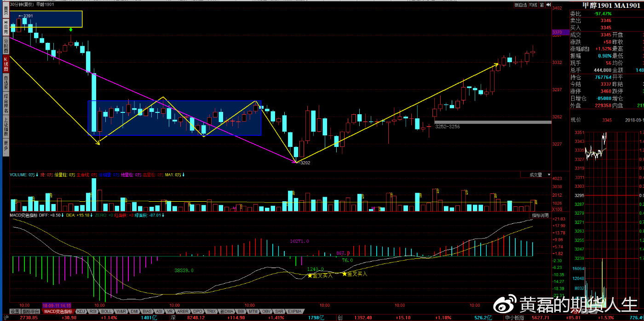Select the RSI indicator tab

click(93, 312)
